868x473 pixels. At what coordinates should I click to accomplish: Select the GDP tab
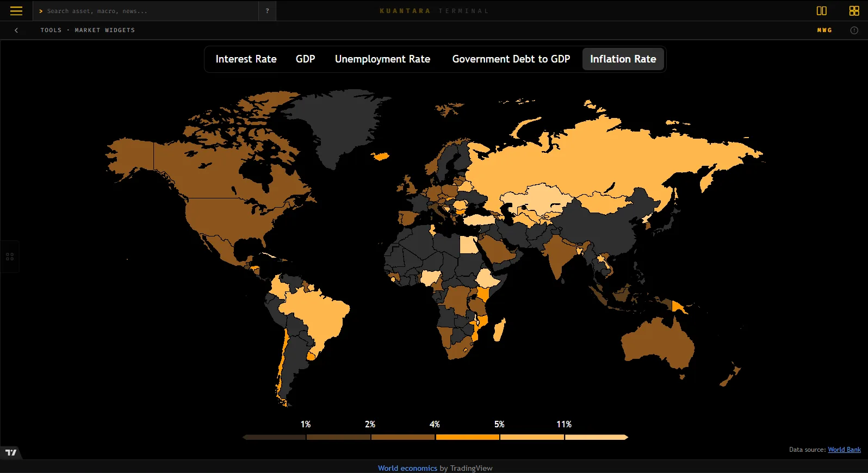click(x=305, y=59)
